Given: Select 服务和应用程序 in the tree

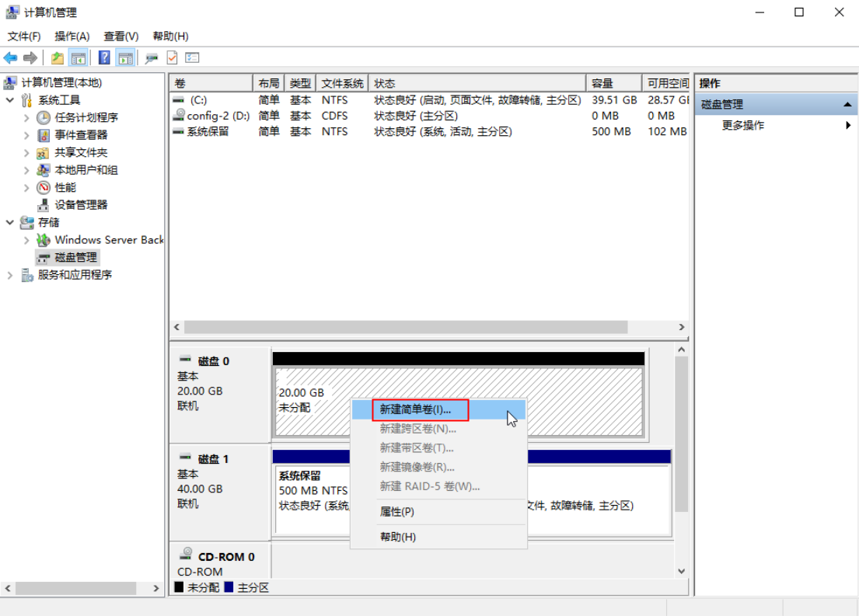Looking at the screenshot, I should coord(75,275).
